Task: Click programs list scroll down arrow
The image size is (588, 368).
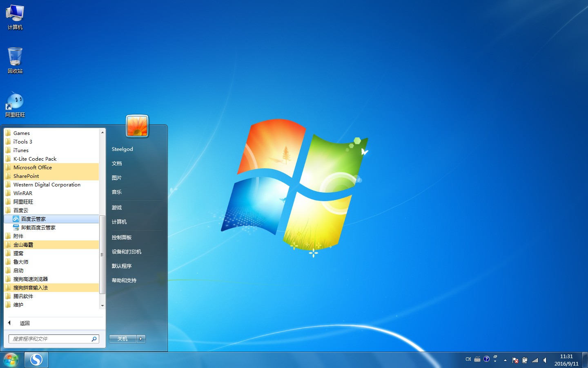Action: [102, 305]
